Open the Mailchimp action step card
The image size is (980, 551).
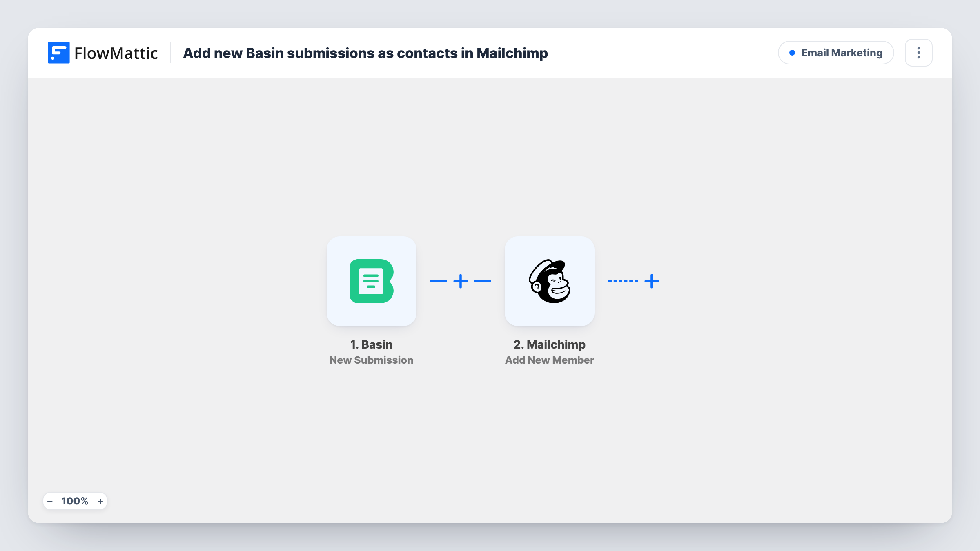549,281
